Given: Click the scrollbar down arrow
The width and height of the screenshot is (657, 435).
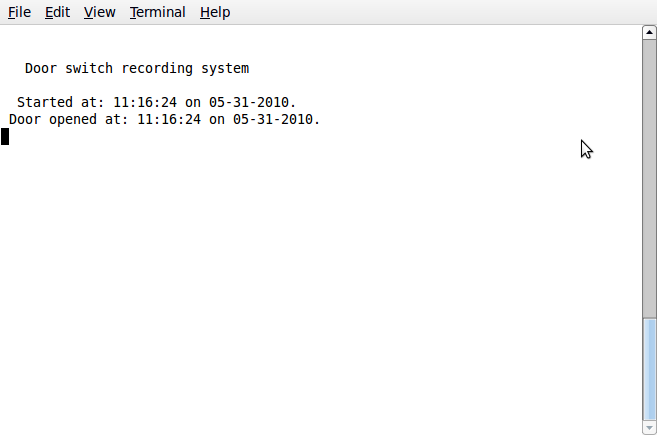Looking at the screenshot, I should pos(649,428).
